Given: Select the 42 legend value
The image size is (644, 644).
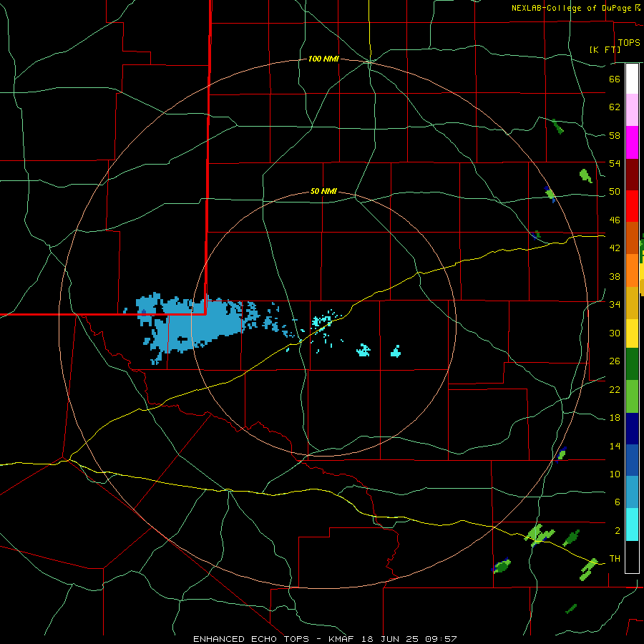Looking at the screenshot, I should click(615, 248).
